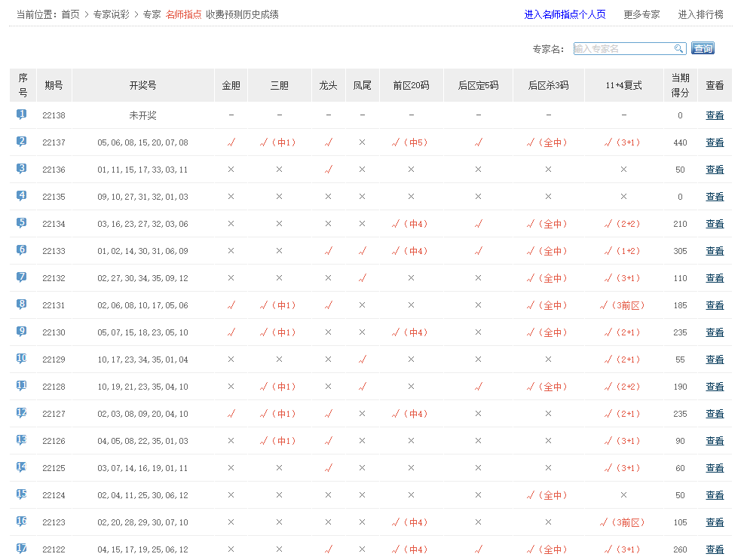744x560 pixels.
Task: Go to 专家说彩 breadcrumb link
Action: [111, 14]
